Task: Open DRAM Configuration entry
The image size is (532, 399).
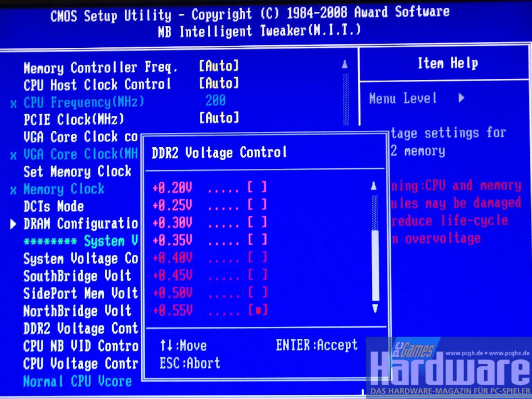Action: pyautogui.click(x=81, y=224)
